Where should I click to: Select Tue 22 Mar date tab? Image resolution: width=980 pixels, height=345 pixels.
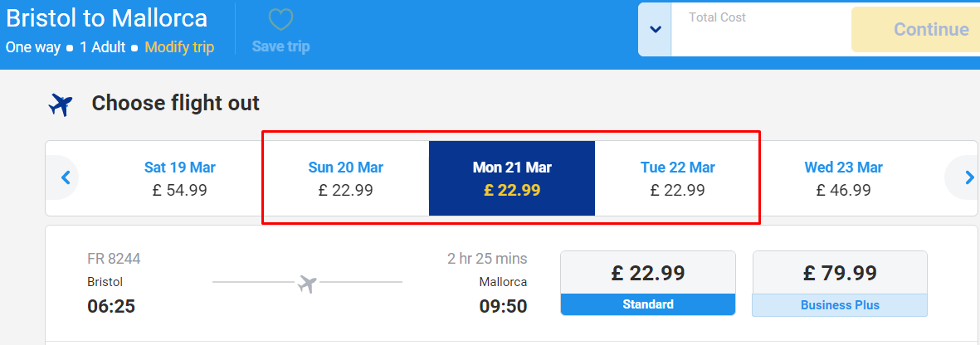click(677, 178)
